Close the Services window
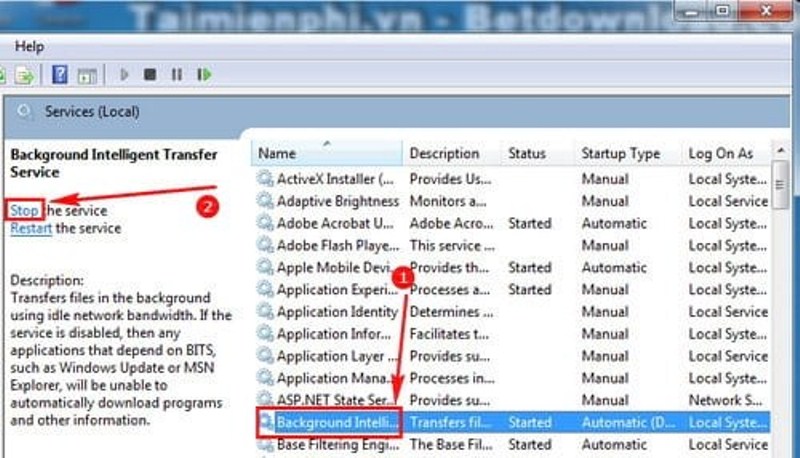 click(765, 10)
